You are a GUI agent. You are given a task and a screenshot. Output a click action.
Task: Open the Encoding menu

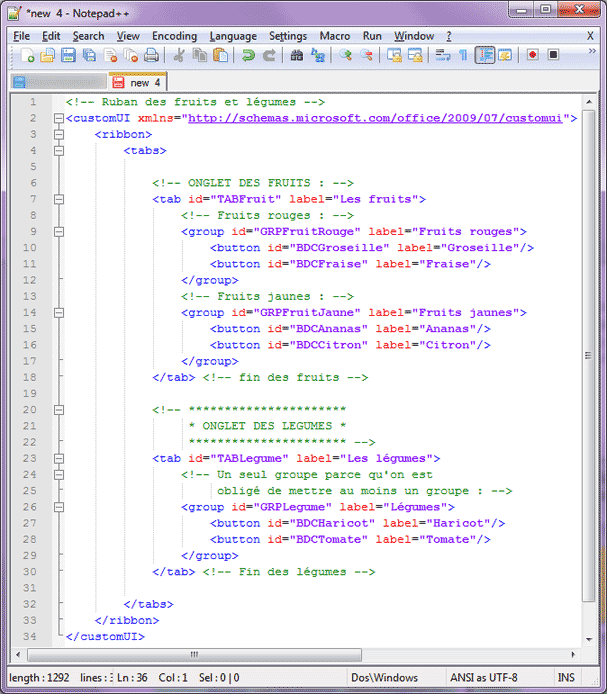174,36
